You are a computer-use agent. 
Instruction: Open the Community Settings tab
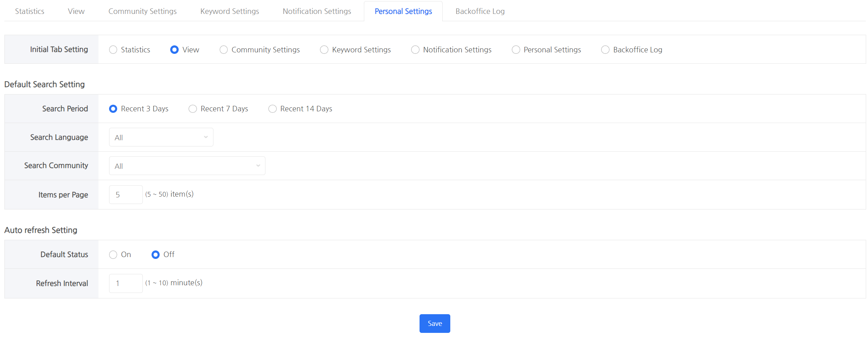click(x=142, y=11)
